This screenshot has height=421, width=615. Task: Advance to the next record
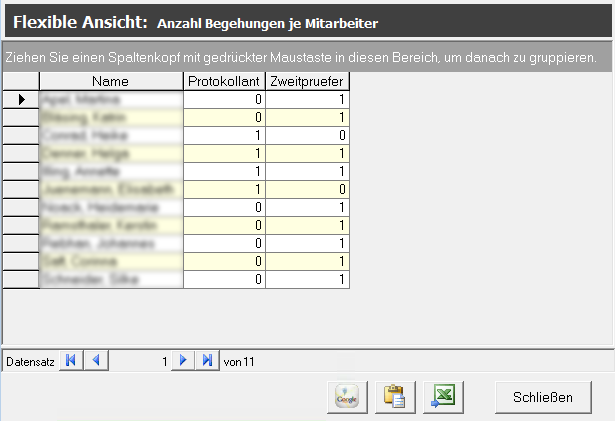click(x=183, y=360)
